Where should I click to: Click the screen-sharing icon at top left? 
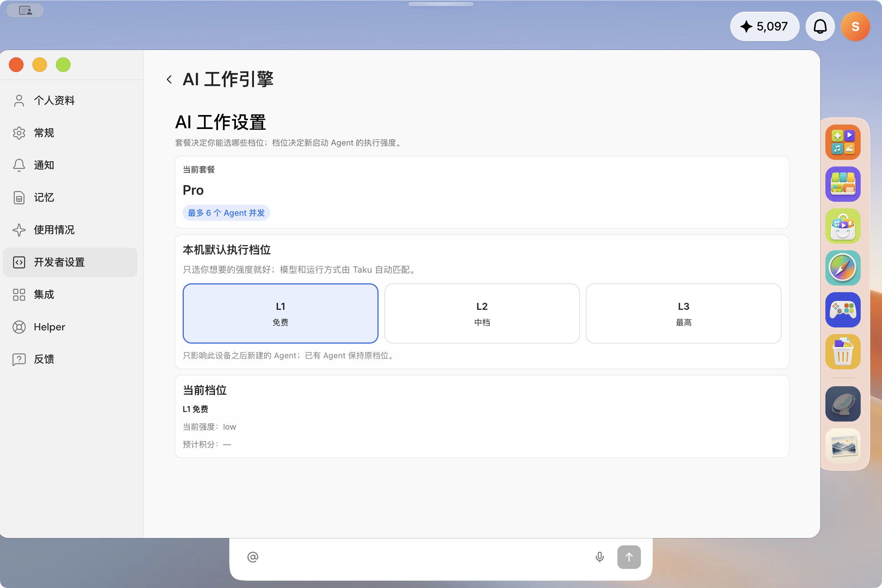point(25,11)
